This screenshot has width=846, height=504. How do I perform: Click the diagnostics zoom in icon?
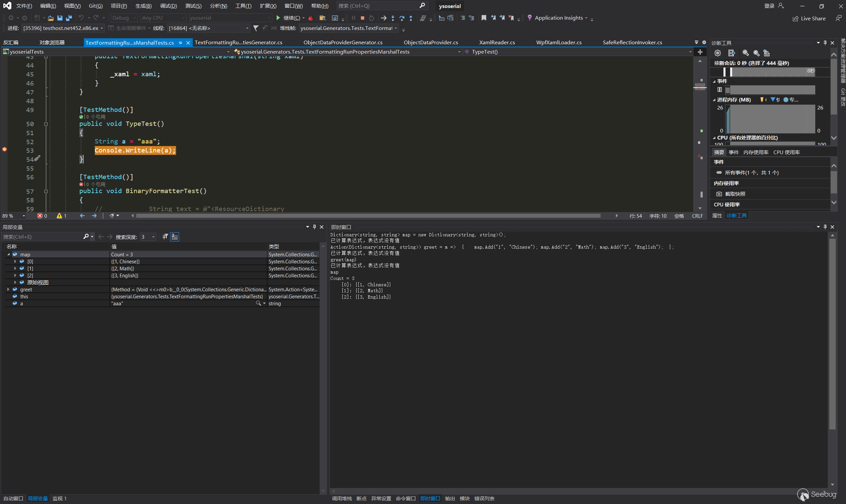[x=745, y=53]
